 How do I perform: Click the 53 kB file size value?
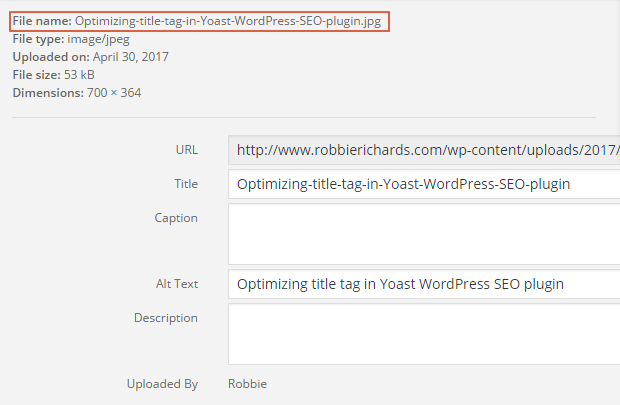[82, 75]
